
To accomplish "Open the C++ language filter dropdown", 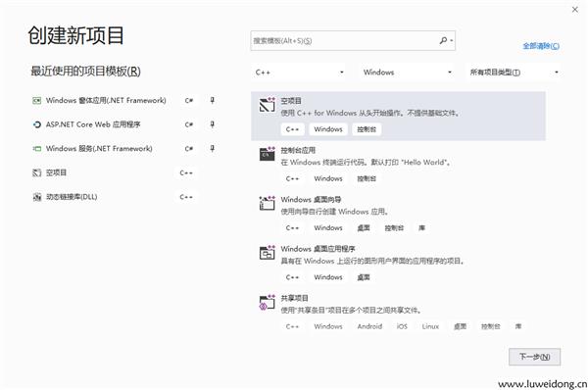I will [x=299, y=73].
